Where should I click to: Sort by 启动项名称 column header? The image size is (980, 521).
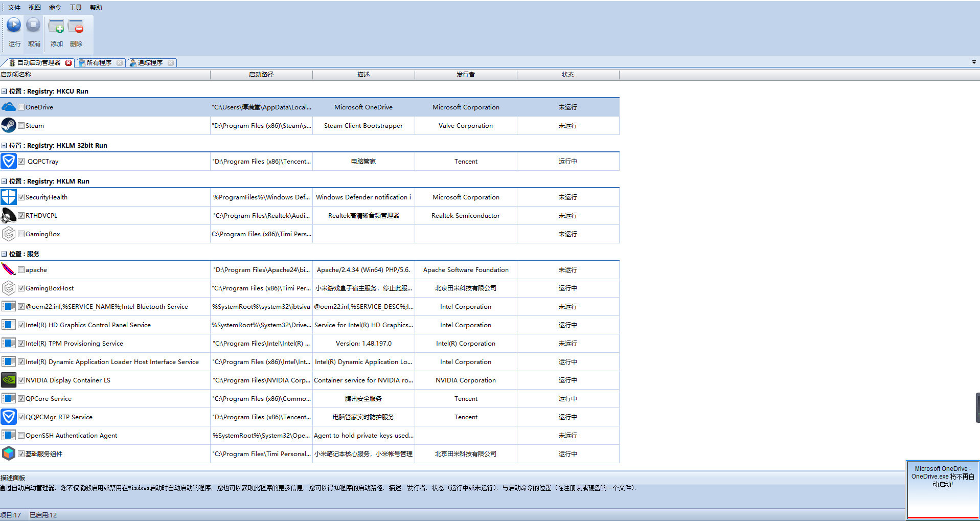click(x=105, y=75)
